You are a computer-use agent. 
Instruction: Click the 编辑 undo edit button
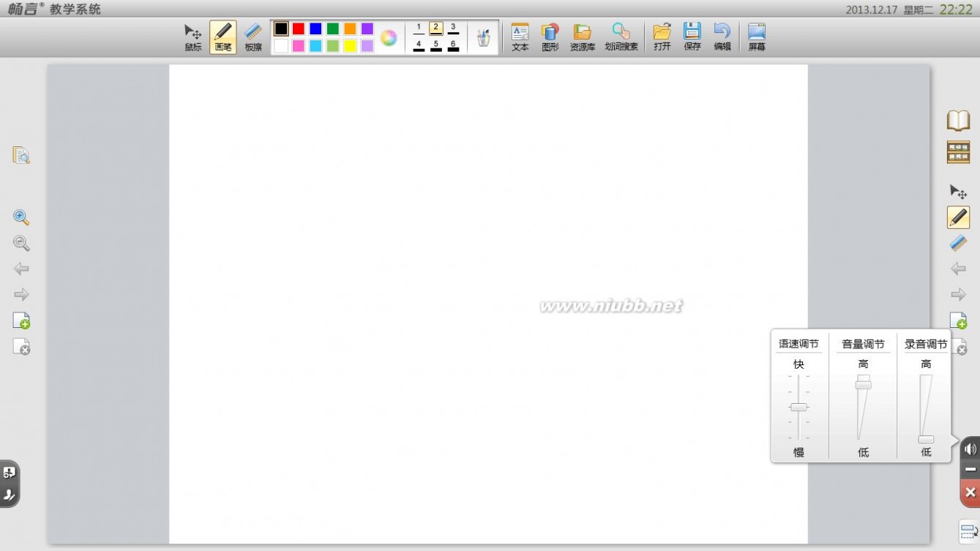(x=722, y=37)
